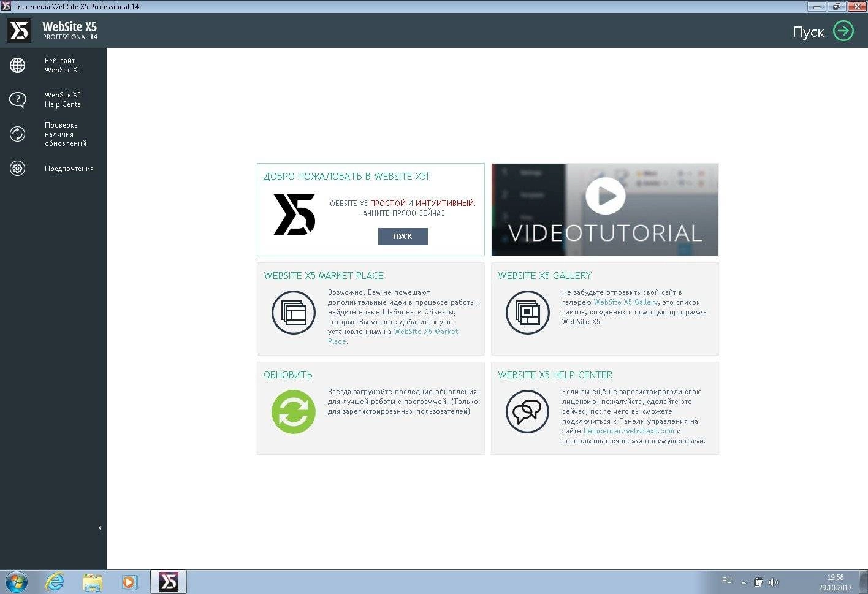Open the Videotutorial thumbnail
This screenshot has width=868, height=594.
click(x=605, y=210)
